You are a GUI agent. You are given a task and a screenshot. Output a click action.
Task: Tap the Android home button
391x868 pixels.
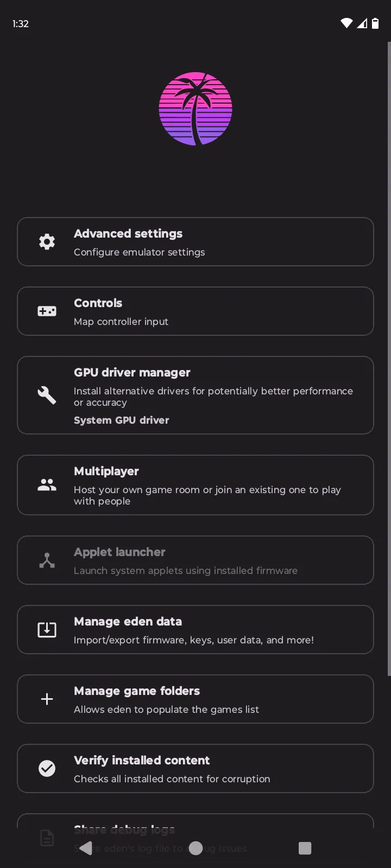click(195, 847)
